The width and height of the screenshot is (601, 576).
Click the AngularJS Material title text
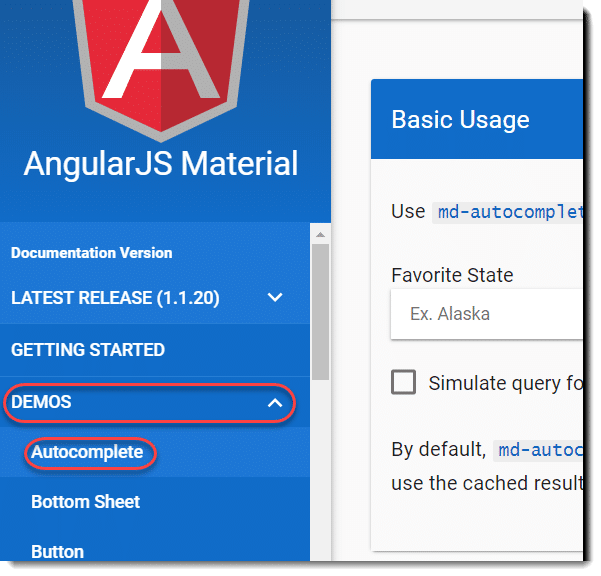pyautogui.click(x=161, y=164)
